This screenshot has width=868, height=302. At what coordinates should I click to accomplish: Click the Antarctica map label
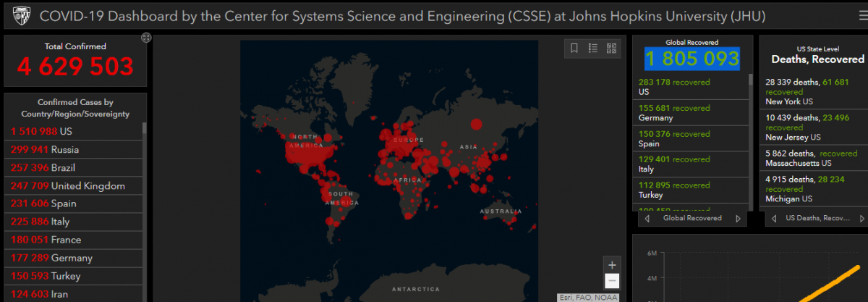point(415,289)
